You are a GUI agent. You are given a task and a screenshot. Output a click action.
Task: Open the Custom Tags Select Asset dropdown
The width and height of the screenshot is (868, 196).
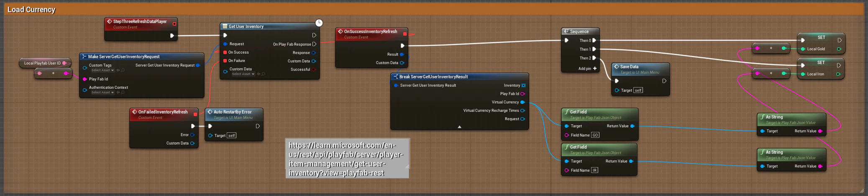[x=103, y=70]
